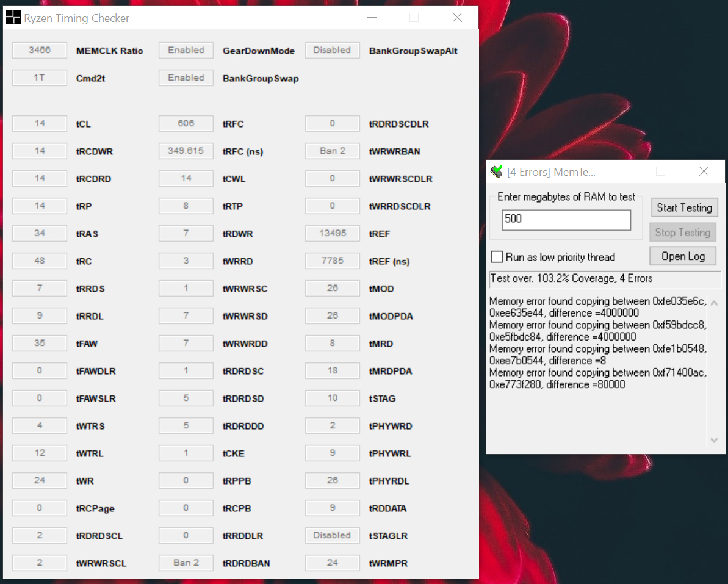Click the BankGroupSwap Enabled field
728x584 pixels.
[186, 78]
